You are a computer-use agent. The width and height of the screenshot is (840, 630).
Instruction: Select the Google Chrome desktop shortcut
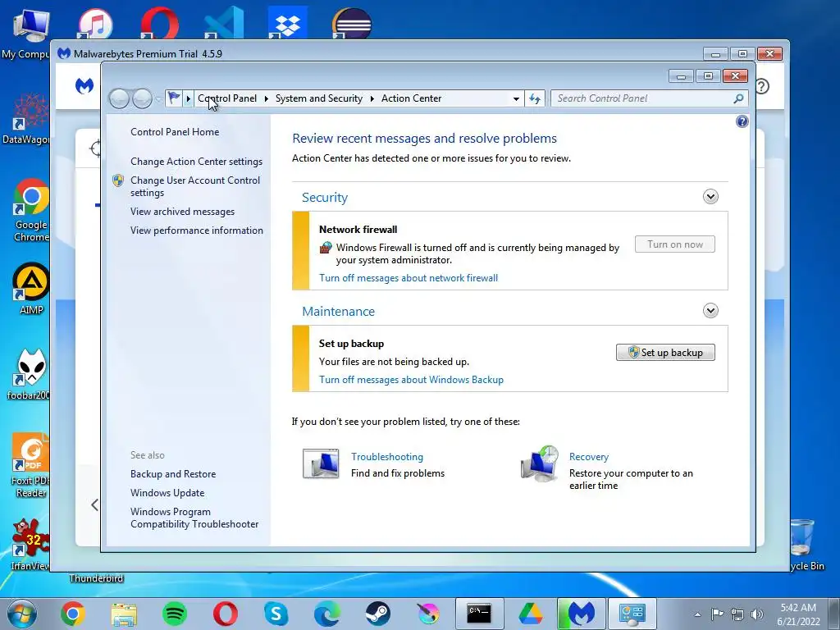click(31, 210)
